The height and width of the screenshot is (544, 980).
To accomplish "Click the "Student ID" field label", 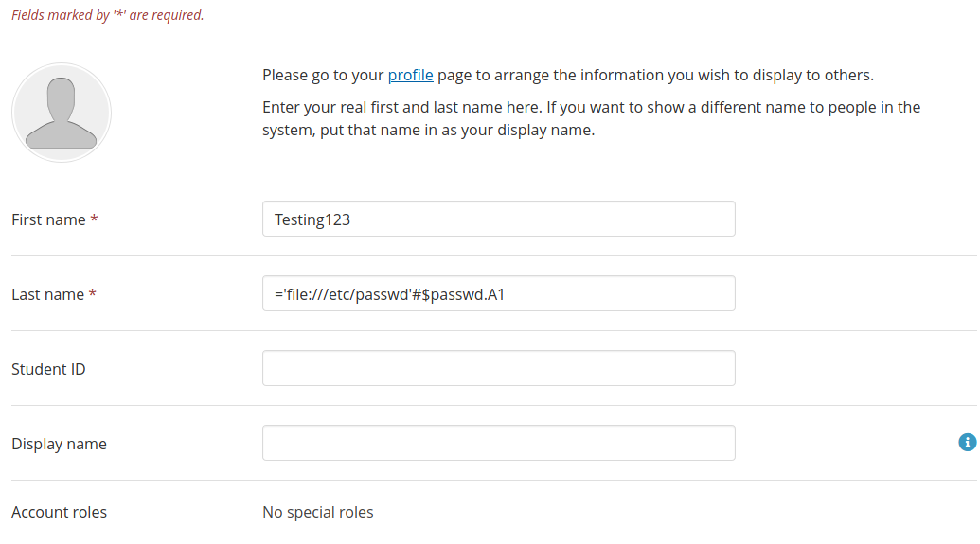I will (x=48, y=369).
